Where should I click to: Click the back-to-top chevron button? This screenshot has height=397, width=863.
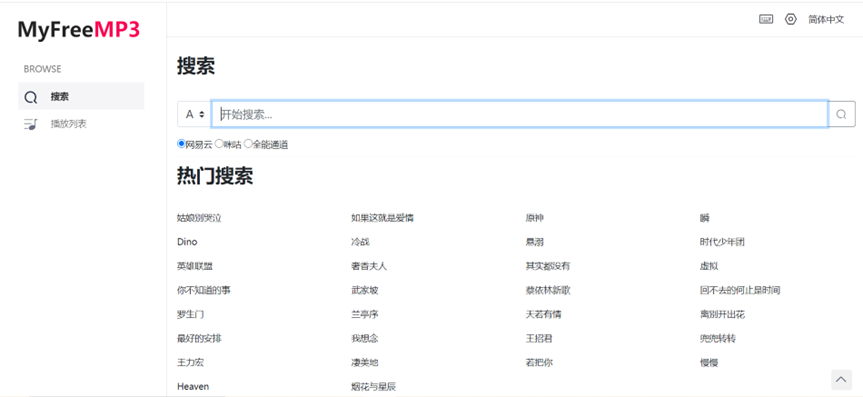[x=841, y=379]
